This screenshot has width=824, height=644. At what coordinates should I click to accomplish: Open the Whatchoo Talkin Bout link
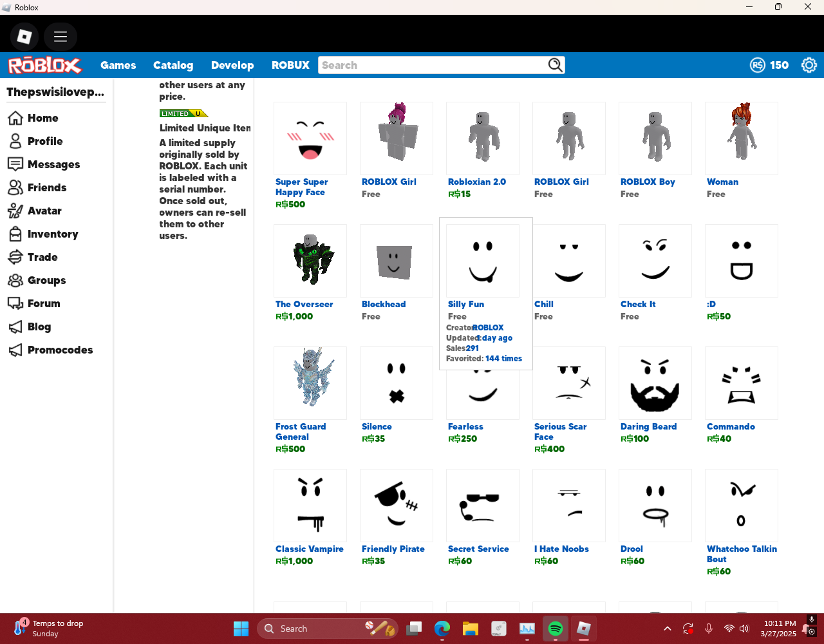pyautogui.click(x=742, y=554)
